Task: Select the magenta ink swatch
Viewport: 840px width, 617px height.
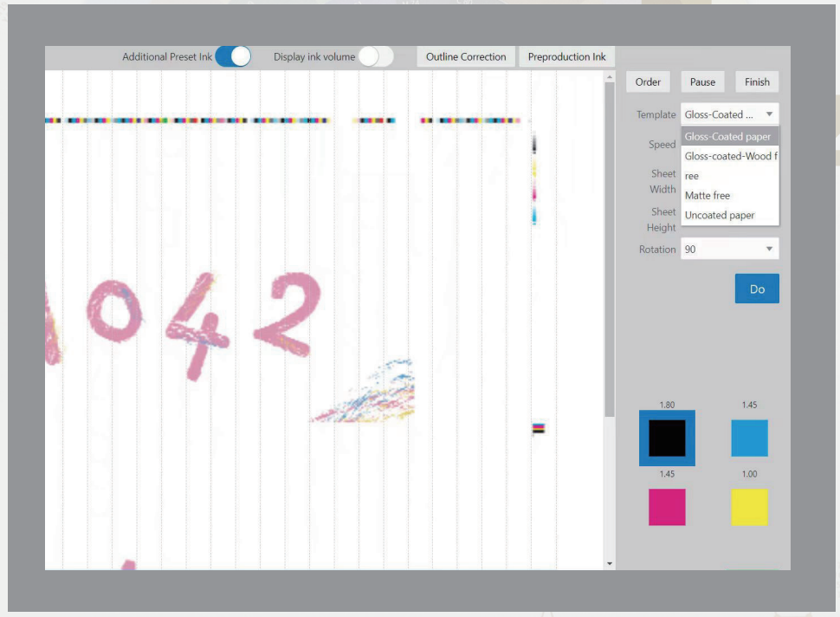Action: [667, 507]
